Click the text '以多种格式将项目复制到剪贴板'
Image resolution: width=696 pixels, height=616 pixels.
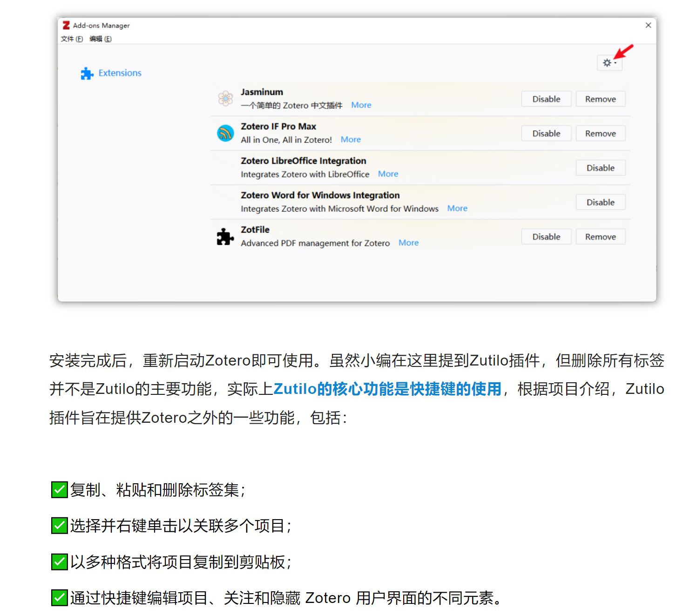tap(177, 562)
